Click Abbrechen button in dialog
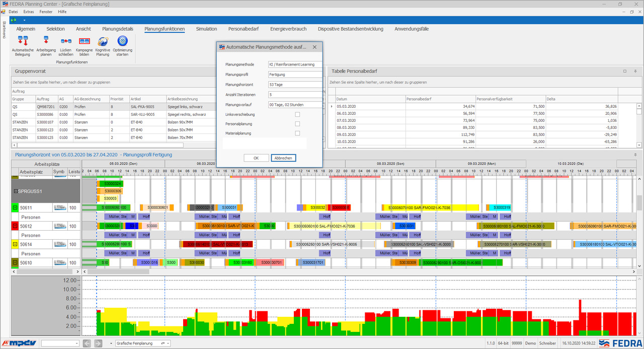 coord(283,158)
